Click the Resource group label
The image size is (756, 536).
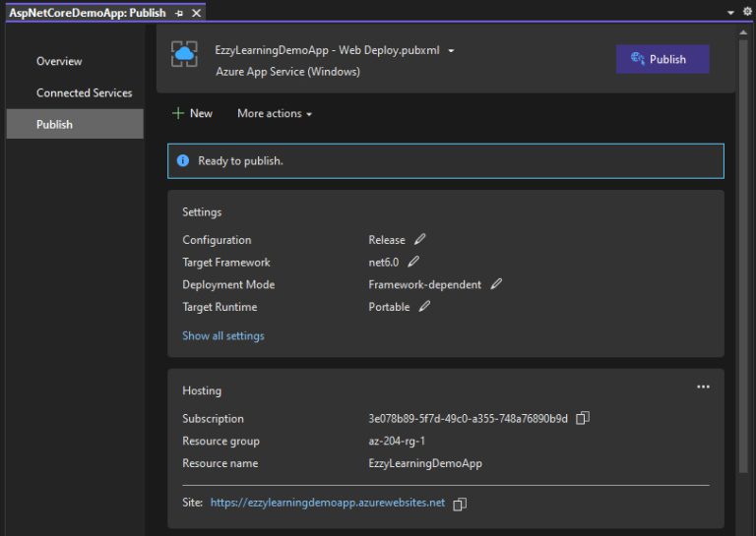pyautogui.click(x=220, y=441)
